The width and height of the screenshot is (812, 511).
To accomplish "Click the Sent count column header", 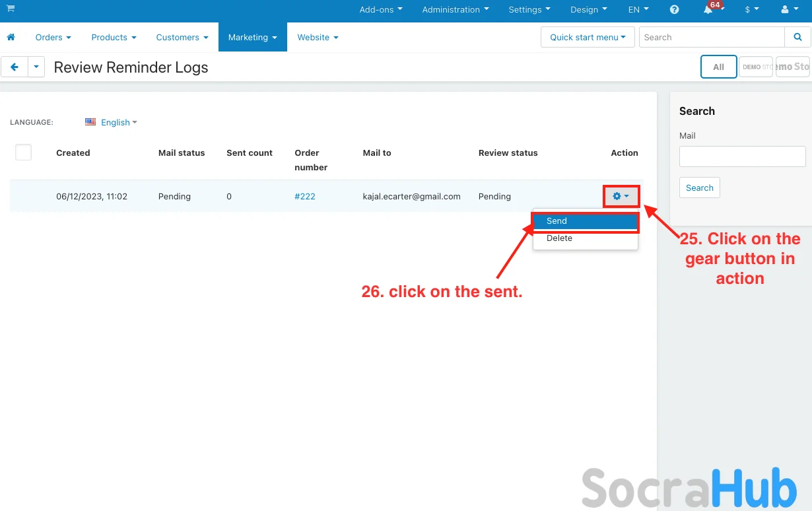I will [250, 153].
